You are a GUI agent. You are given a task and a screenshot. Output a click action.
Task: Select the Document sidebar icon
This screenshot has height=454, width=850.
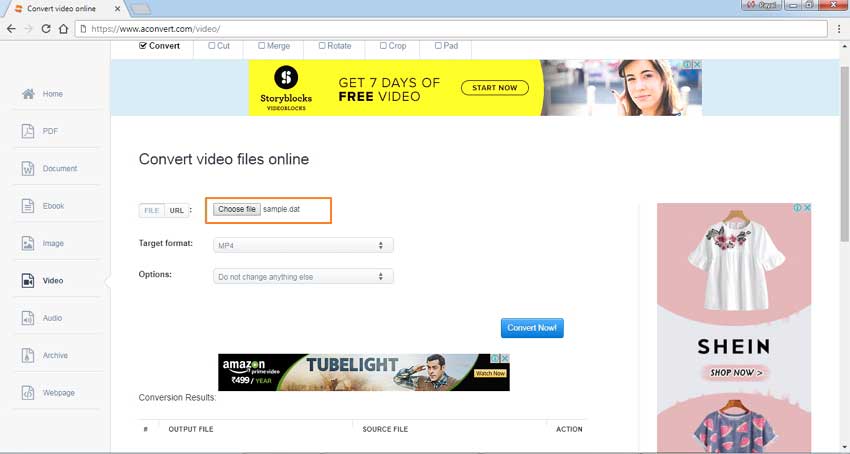pyautogui.click(x=28, y=168)
